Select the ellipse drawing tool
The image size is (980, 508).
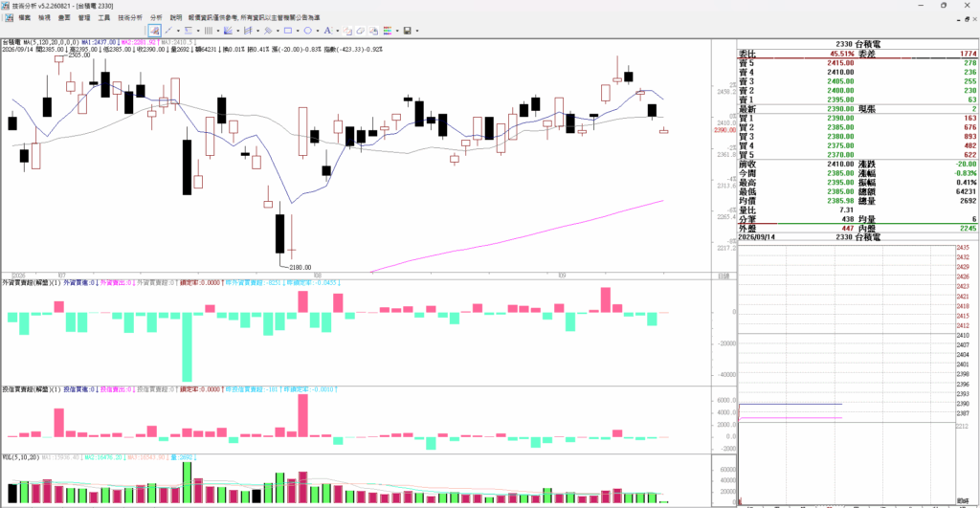point(308,31)
